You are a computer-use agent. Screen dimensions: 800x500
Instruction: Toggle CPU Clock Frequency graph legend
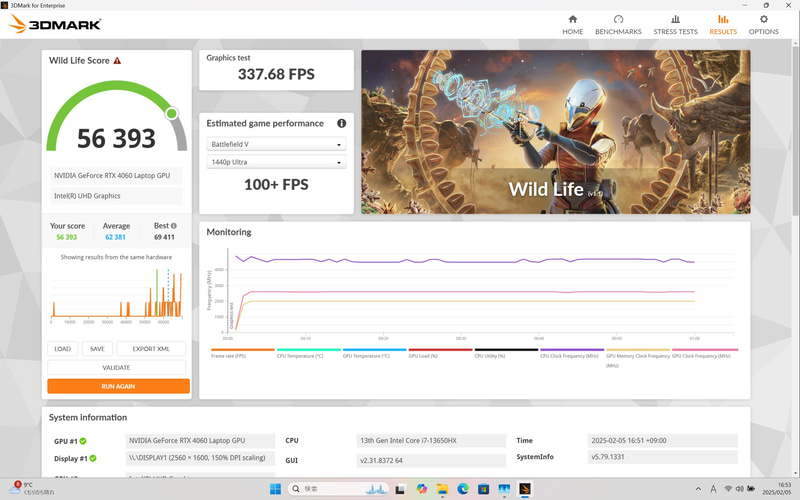pos(572,353)
